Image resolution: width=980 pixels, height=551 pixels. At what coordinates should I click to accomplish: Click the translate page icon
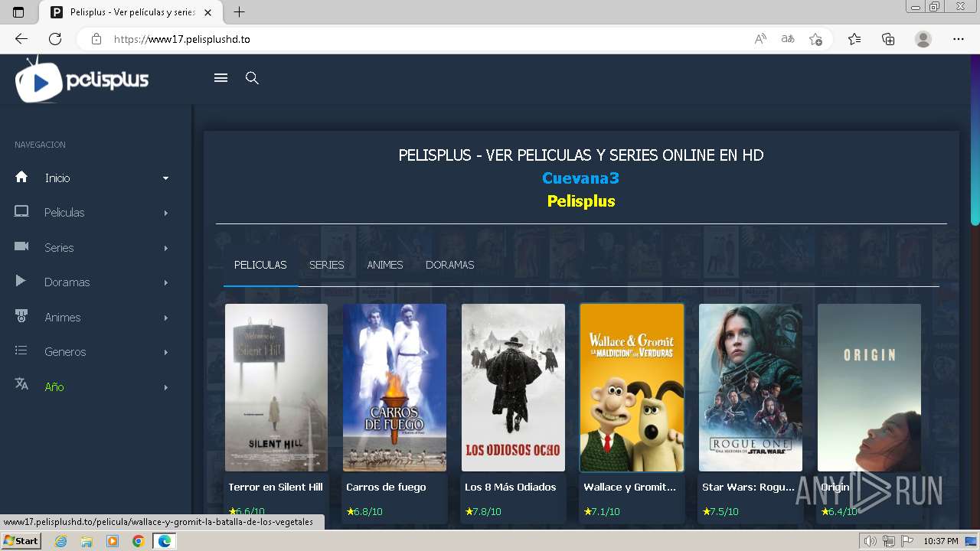pyautogui.click(x=788, y=39)
